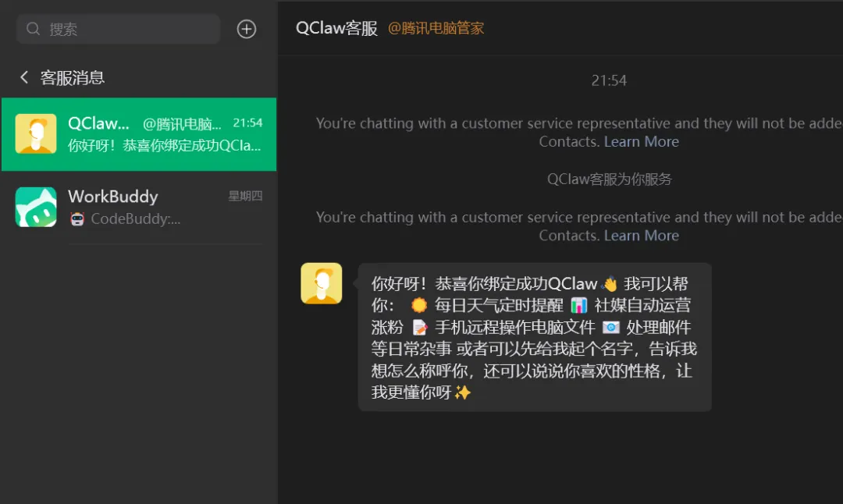This screenshot has height=504, width=843.
Task: Click the sun emoji before 每日天气定时提醒
Action: point(419,306)
